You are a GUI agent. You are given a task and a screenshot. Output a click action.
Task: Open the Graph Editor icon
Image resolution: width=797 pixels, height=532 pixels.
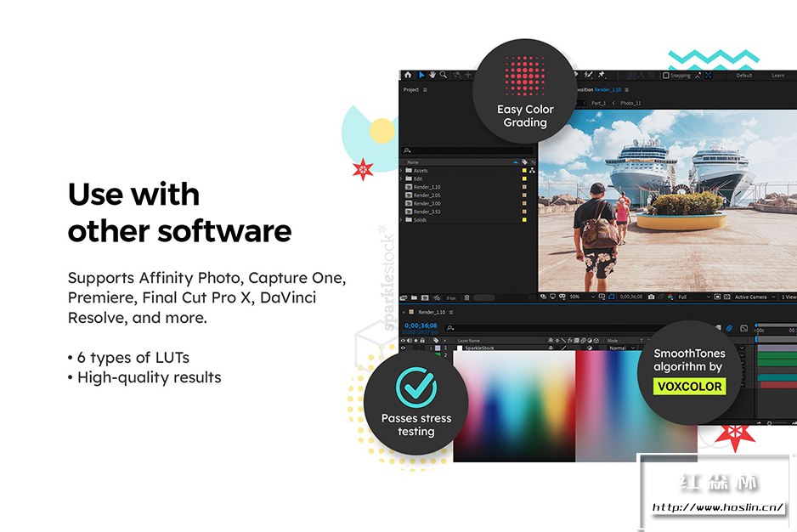coord(743,328)
